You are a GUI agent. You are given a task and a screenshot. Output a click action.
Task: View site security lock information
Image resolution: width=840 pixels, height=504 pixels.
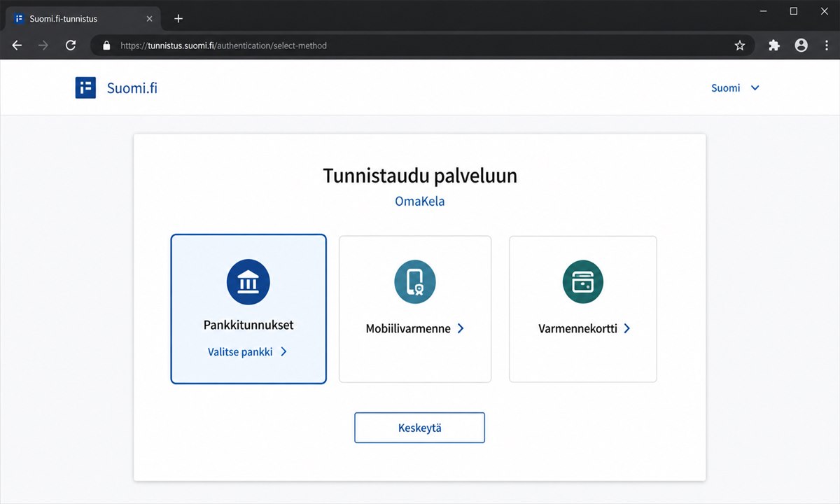pos(106,45)
